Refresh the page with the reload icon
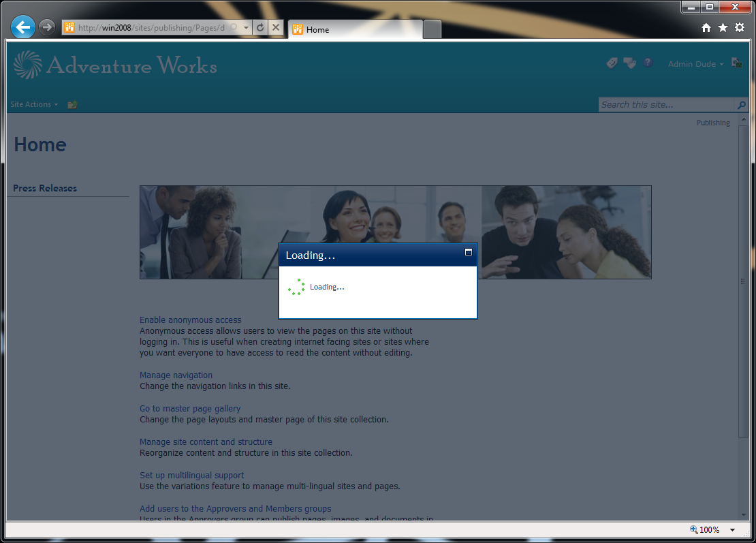756x543 pixels. (x=260, y=27)
